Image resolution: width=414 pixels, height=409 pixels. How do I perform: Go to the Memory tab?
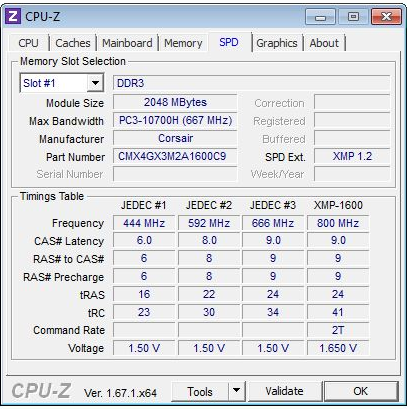pyautogui.click(x=183, y=43)
